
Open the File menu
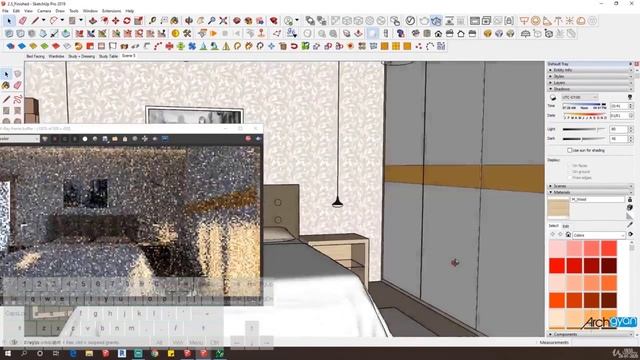click(x=5, y=11)
